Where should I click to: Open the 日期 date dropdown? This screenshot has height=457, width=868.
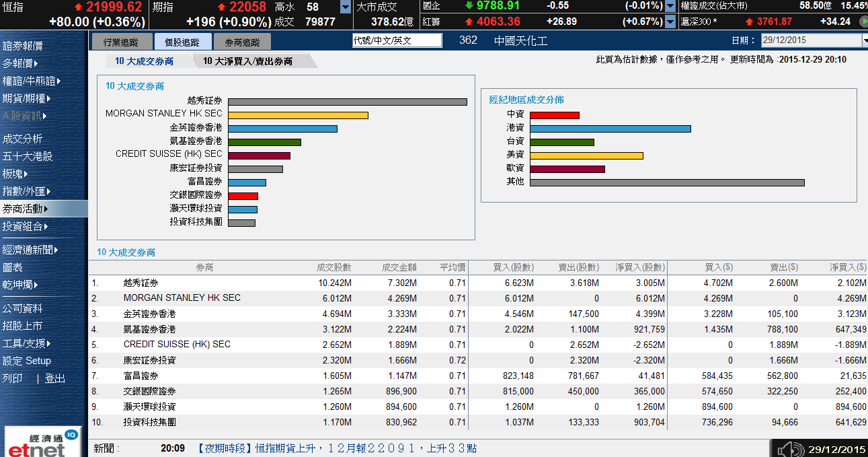[865, 40]
